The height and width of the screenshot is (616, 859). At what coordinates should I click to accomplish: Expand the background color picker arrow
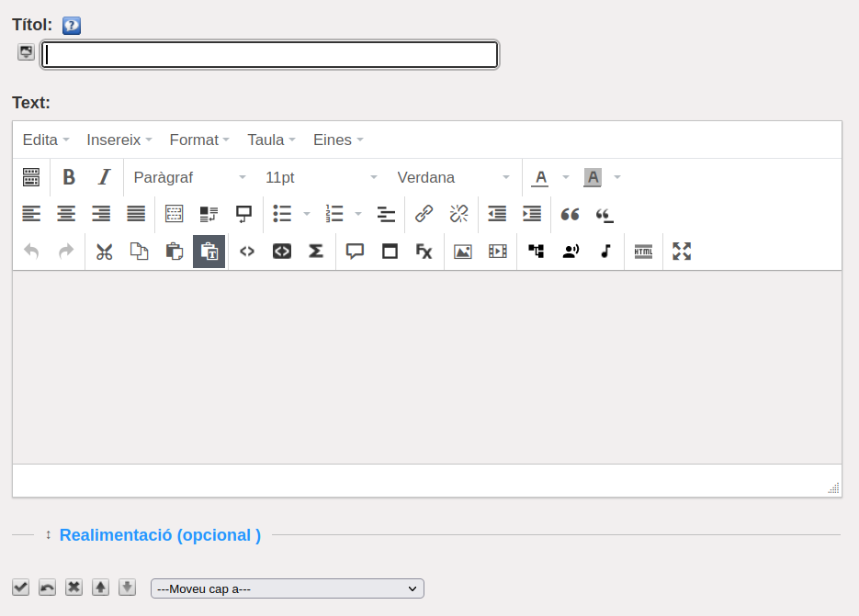click(617, 177)
